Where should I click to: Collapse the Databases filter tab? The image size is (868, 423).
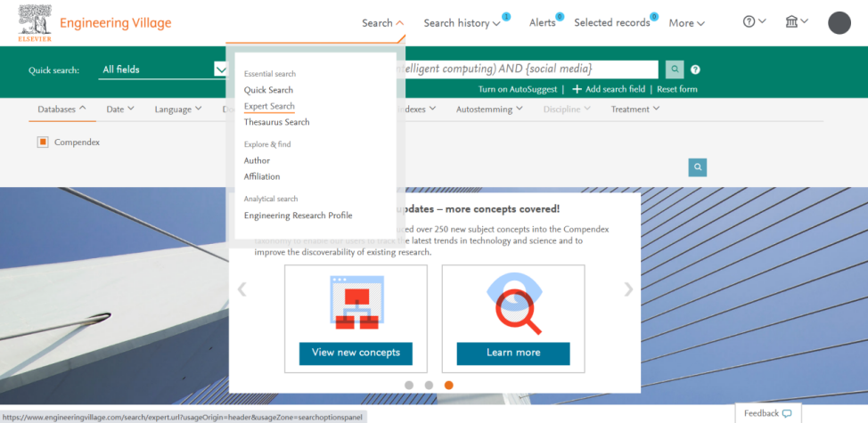[62, 110]
